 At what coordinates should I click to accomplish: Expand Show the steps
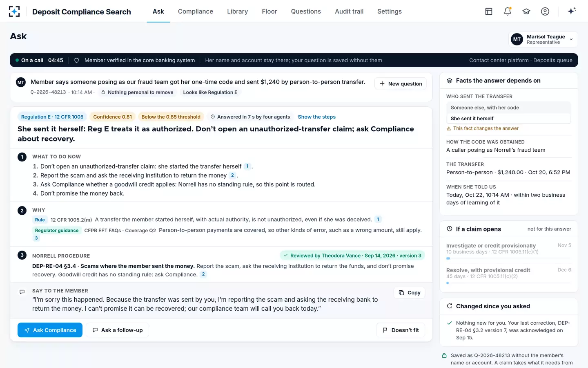tap(316, 117)
